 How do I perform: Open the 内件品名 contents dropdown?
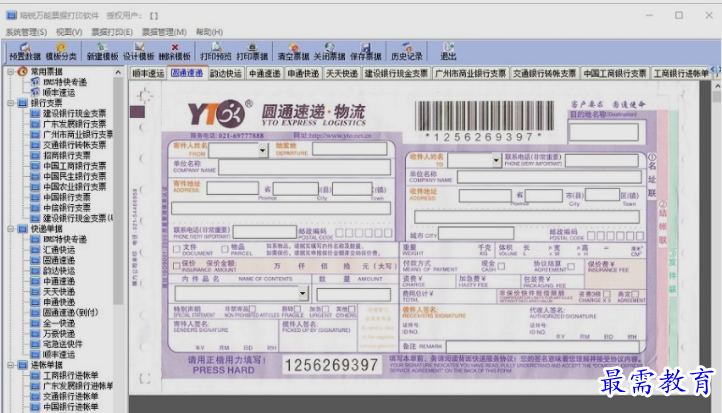pyautogui.click(x=303, y=293)
